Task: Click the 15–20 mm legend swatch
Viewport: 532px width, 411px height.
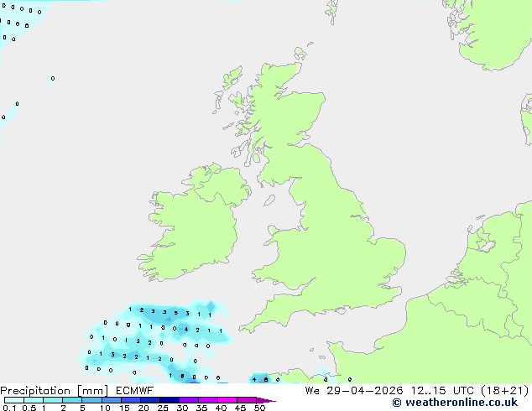Action: point(131,400)
